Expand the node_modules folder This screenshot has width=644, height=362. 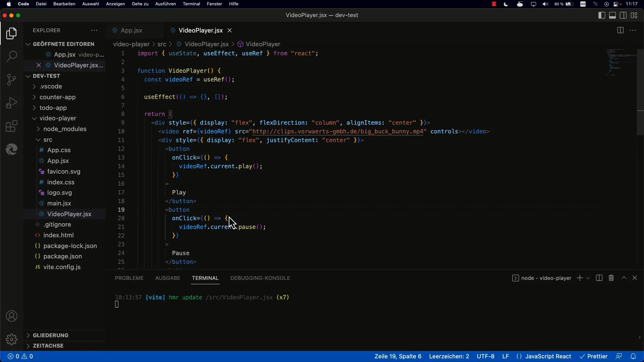[64, 129]
